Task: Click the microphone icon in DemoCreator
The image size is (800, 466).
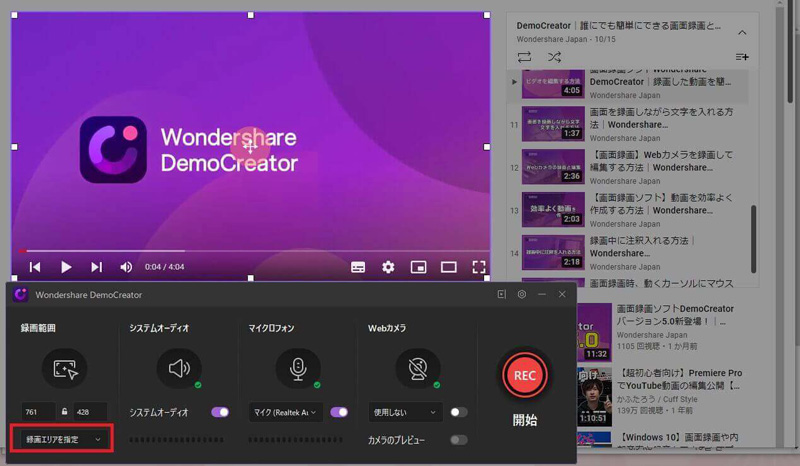Action: [298, 368]
